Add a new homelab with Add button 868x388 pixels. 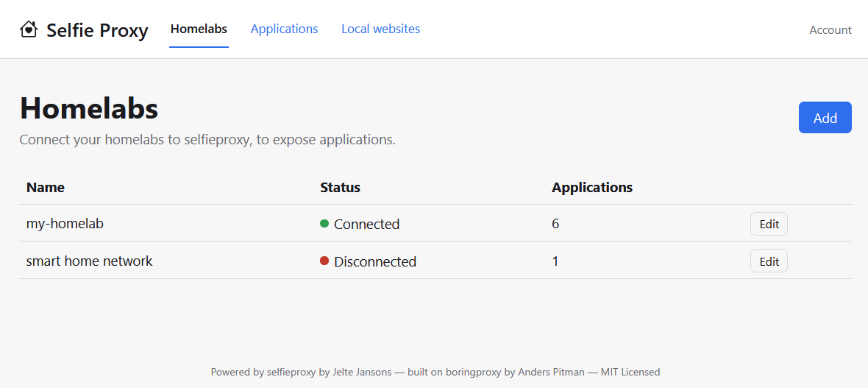click(x=825, y=118)
